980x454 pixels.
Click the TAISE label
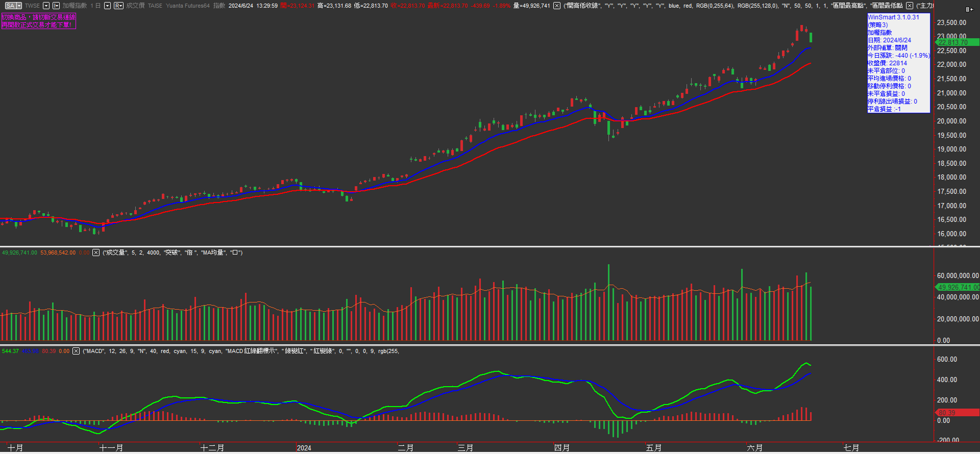coord(155,6)
